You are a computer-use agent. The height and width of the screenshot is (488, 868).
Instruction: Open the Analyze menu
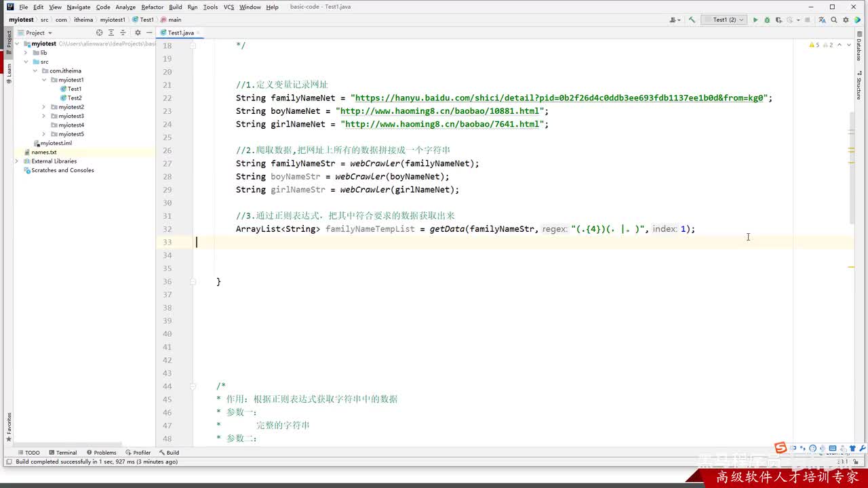click(x=125, y=7)
